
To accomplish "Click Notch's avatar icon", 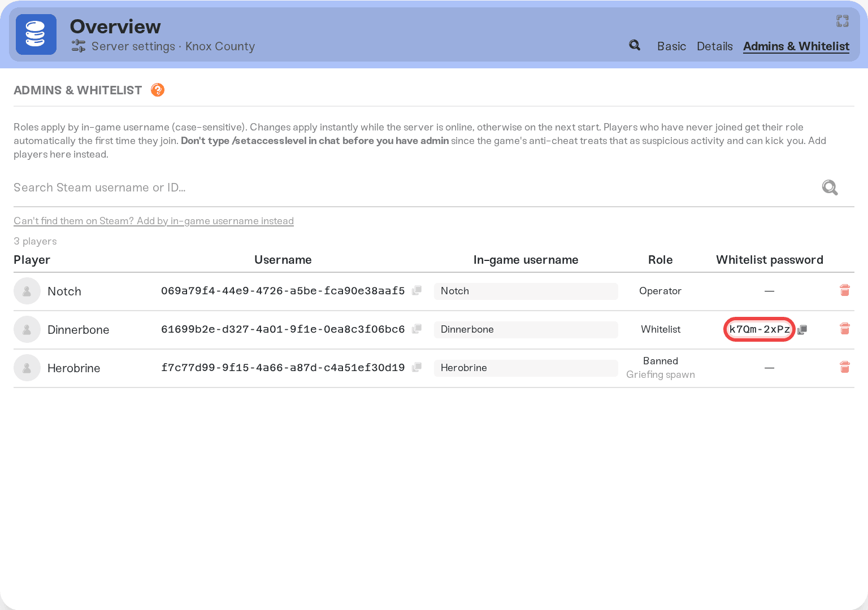I will 27,291.
